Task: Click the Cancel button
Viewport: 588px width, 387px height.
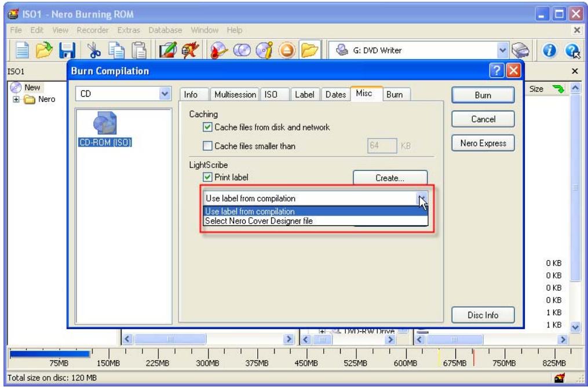Action: tap(483, 119)
